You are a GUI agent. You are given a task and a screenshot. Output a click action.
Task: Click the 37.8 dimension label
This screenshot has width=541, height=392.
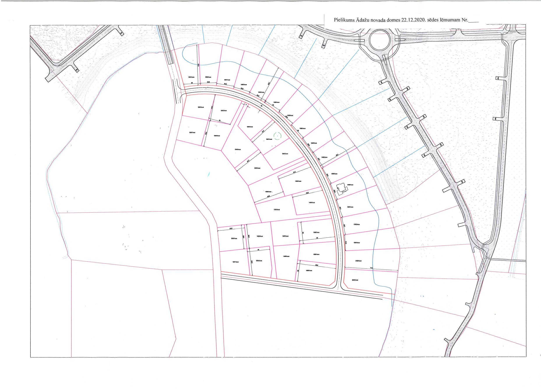[231, 229]
